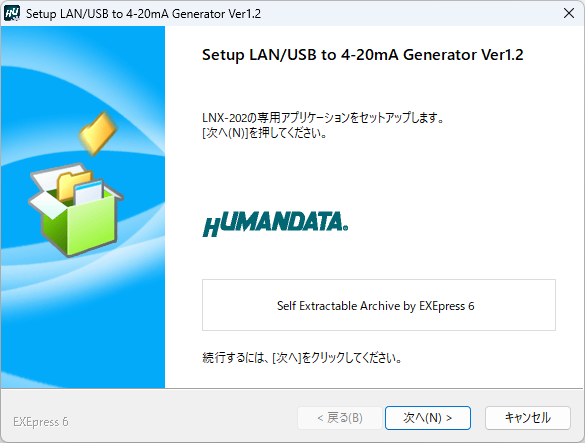Viewport: 585px width, 443px height.
Task: Click the window title bar text
Action: [x=143, y=14]
